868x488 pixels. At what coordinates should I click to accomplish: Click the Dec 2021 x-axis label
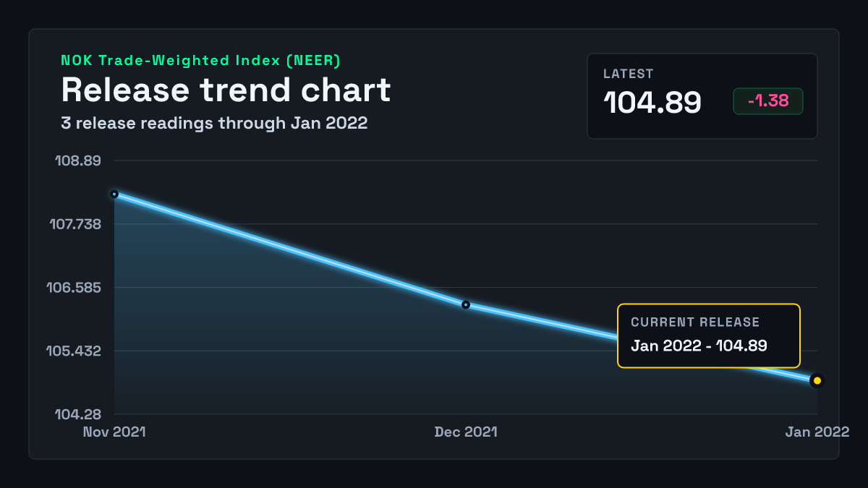coord(466,432)
